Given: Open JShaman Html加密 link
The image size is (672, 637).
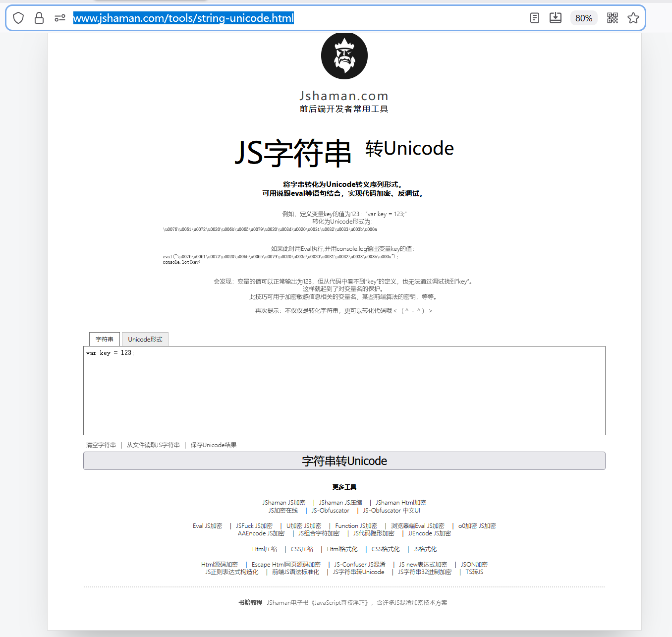Looking at the screenshot, I should [400, 503].
